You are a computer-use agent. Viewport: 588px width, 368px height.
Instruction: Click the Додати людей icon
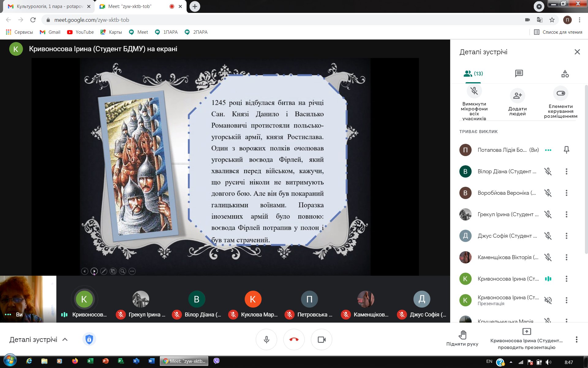click(518, 96)
